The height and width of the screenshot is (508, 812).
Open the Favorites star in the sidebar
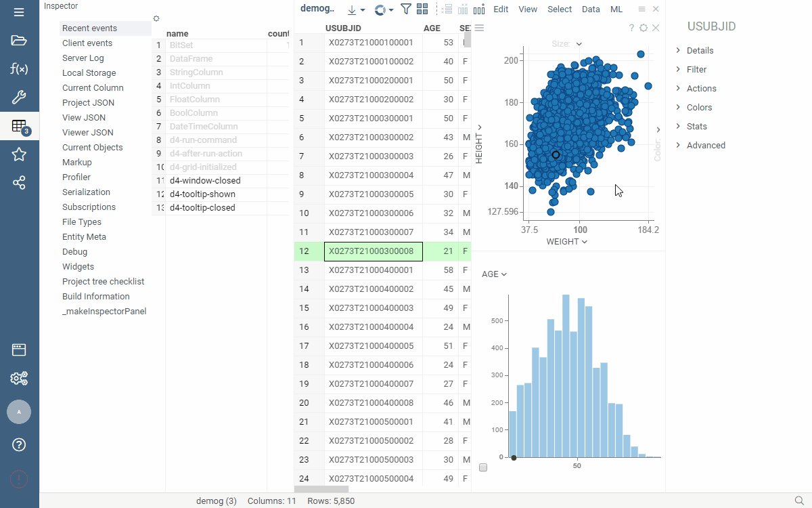[x=19, y=154]
